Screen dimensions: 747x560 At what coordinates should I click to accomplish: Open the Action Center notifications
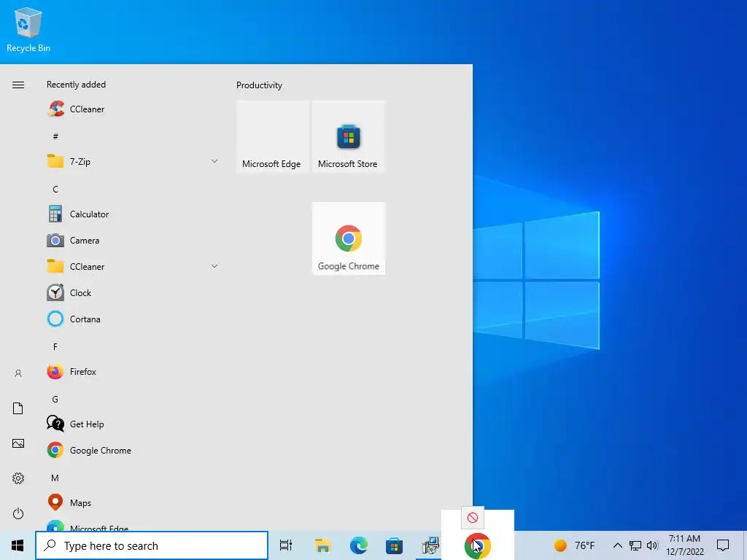pos(723,545)
